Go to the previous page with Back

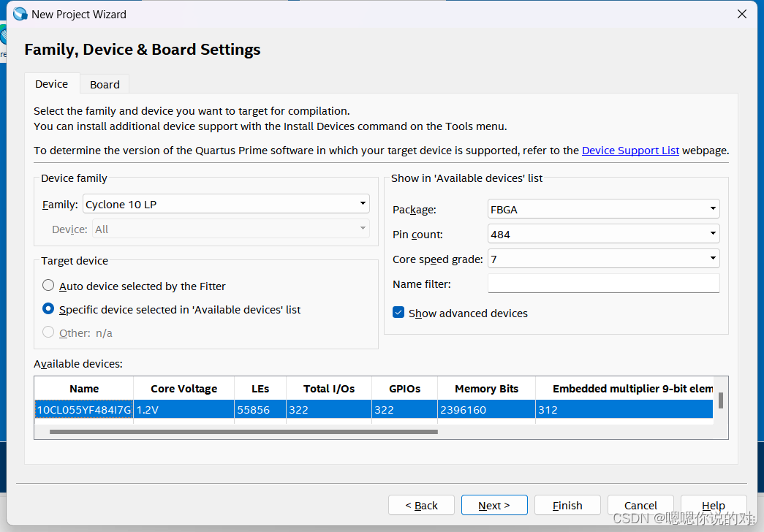421,505
